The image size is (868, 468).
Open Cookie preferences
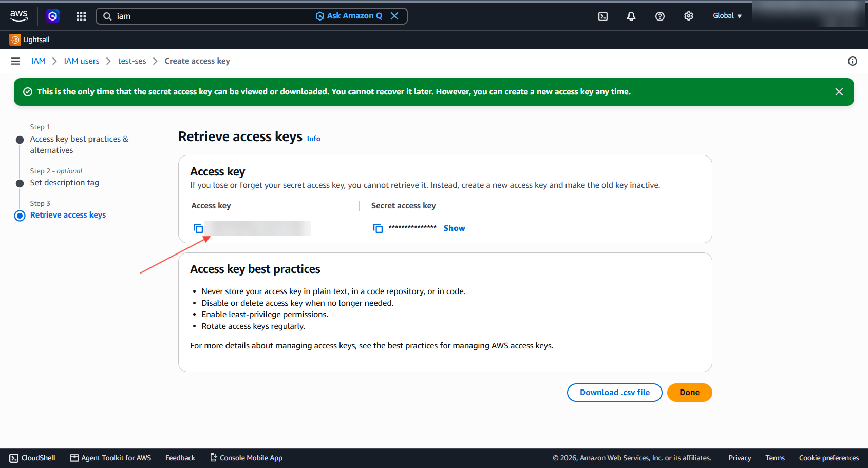(x=829, y=458)
